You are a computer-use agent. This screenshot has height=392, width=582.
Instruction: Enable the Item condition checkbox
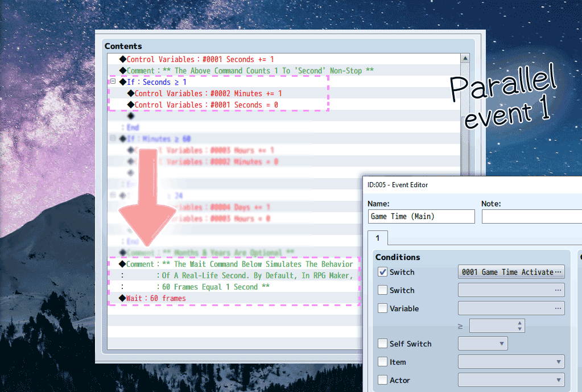(383, 361)
